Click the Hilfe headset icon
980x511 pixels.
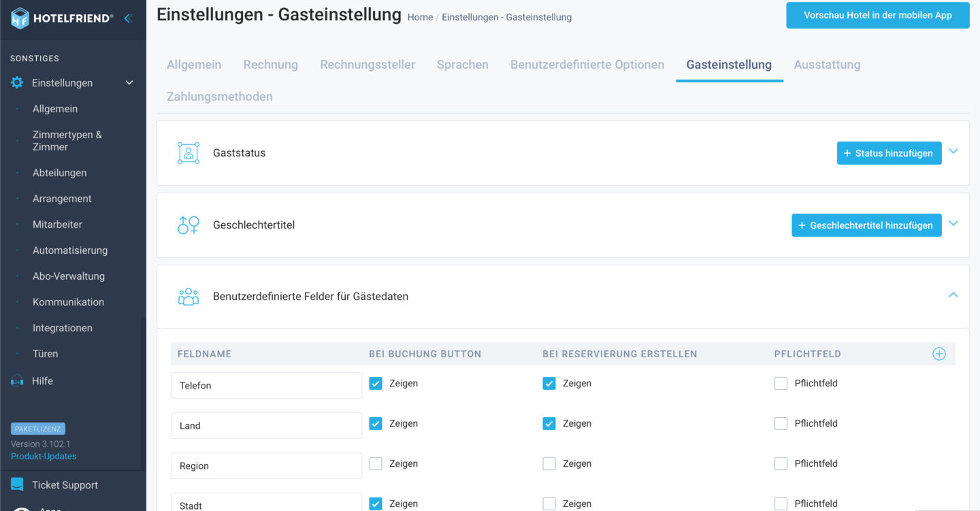click(x=17, y=381)
